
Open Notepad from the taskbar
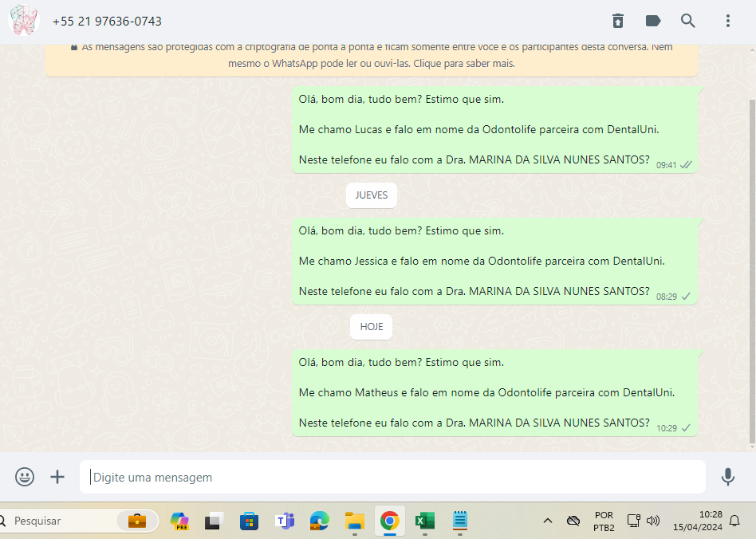click(460, 521)
